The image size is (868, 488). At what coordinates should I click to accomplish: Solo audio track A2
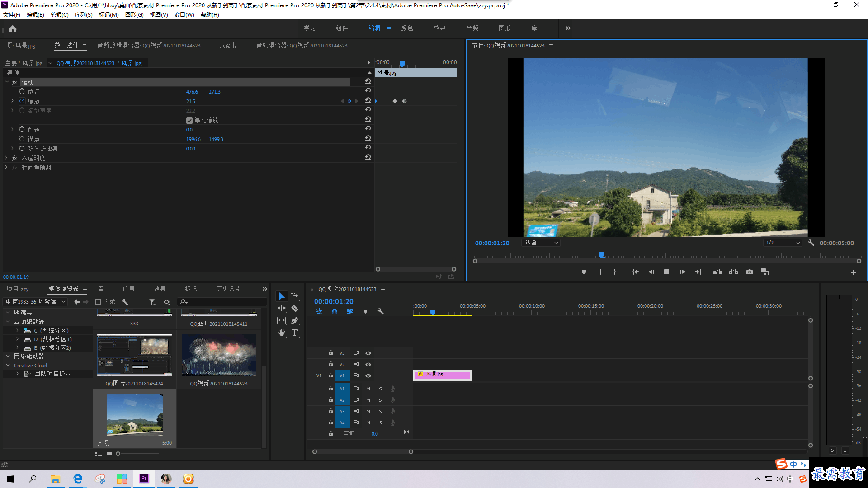380,400
